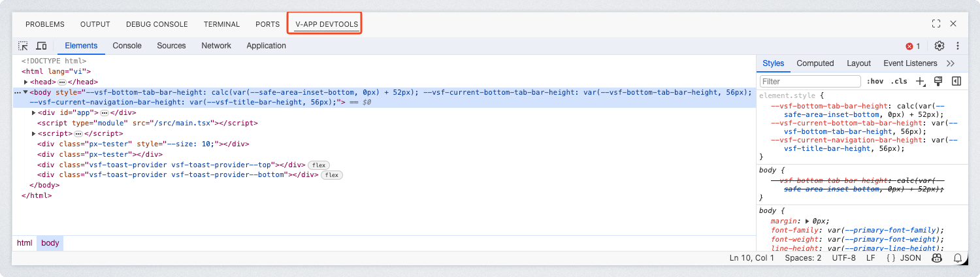980x277 pixels.
Task: Expand the head element node
Action: point(25,82)
